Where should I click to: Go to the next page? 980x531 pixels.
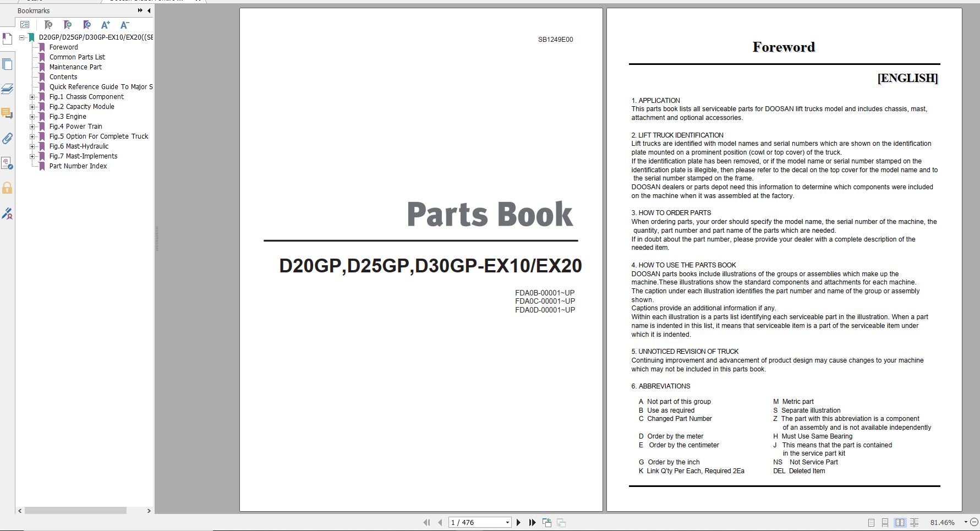[x=518, y=522]
